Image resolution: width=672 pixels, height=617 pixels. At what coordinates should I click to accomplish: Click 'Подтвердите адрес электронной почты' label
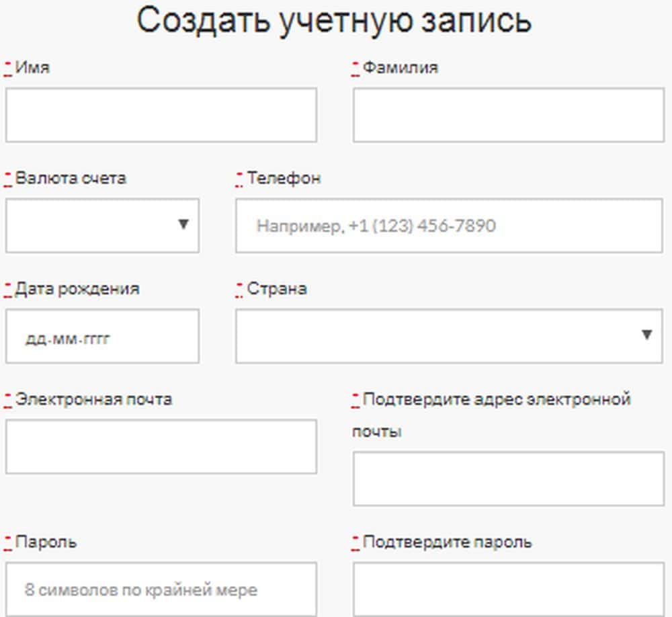pyautogui.click(x=496, y=399)
